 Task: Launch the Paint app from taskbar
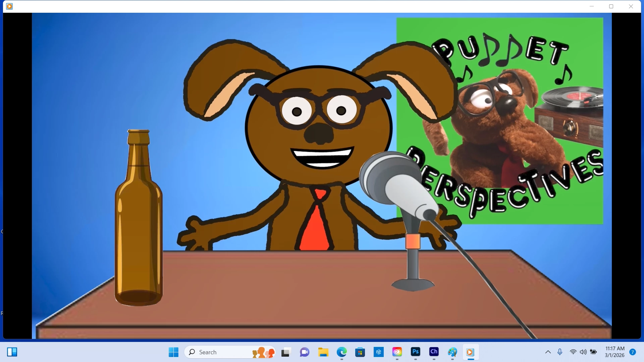click(452, 352)
